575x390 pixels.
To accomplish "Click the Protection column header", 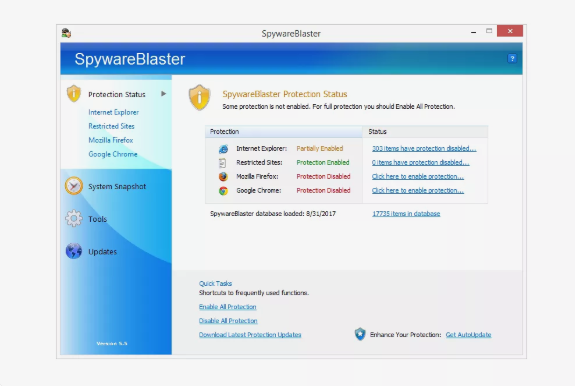I will [x=284, y=132].
